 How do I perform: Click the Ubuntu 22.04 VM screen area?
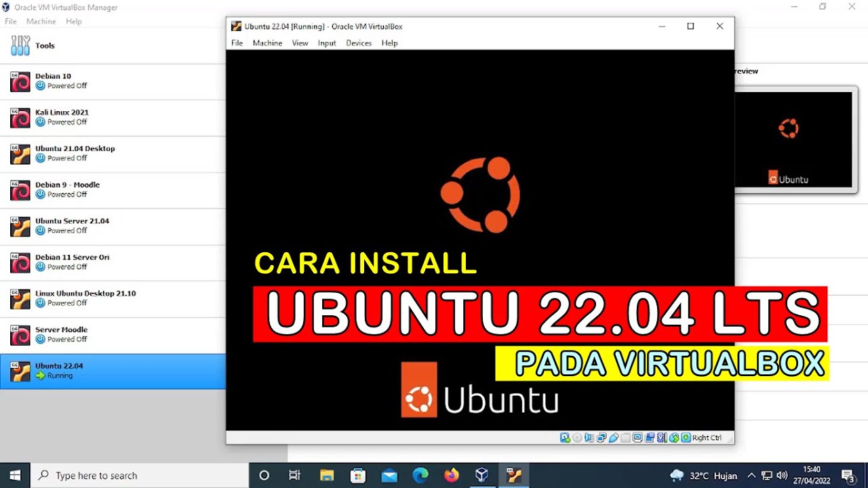pyautogui.click(x=480, y=241)
